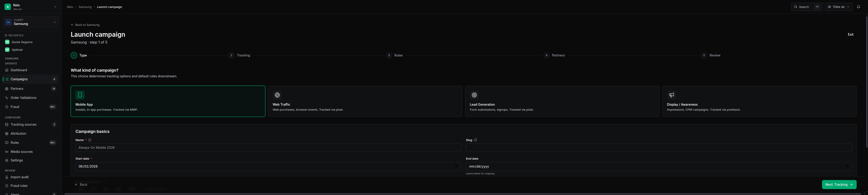The height and width of the screenshot is (195, 868).
Task: Click the Next: Tracking button
Action: tap(839, 185)
